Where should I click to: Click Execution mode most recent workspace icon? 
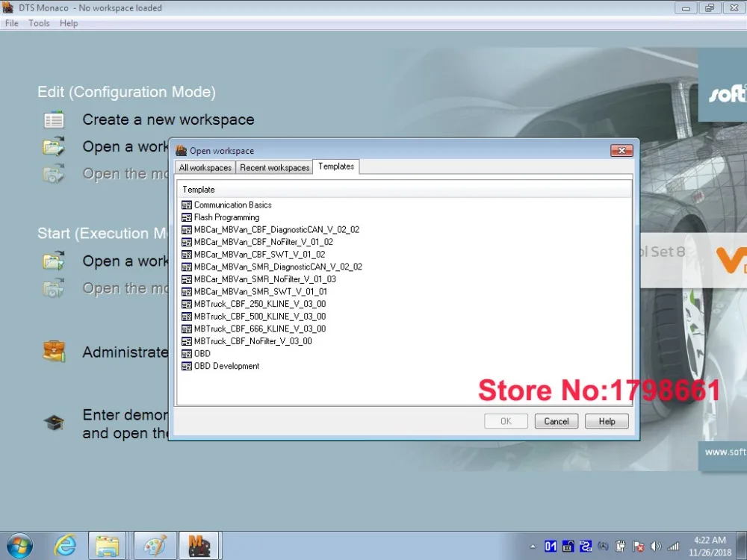pyautogui.click(x=54, y=288)
